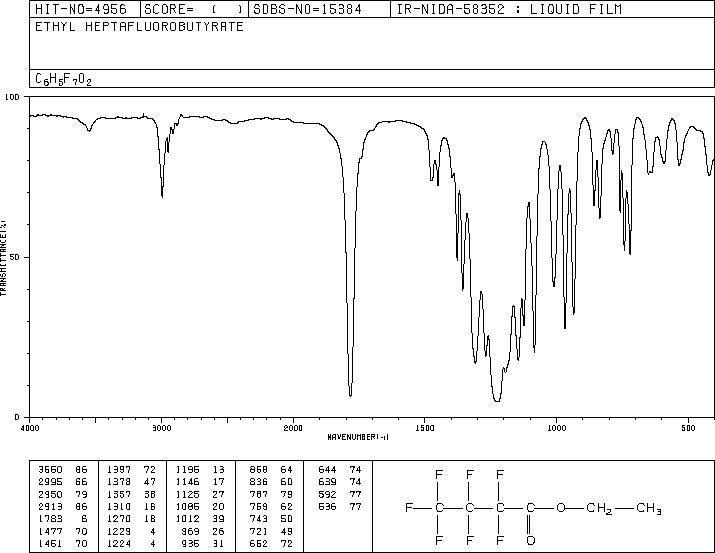This screenshot has height=553, width=715.
Task: Click the C-H stretch peak near 2995
Action: point(162,196)
